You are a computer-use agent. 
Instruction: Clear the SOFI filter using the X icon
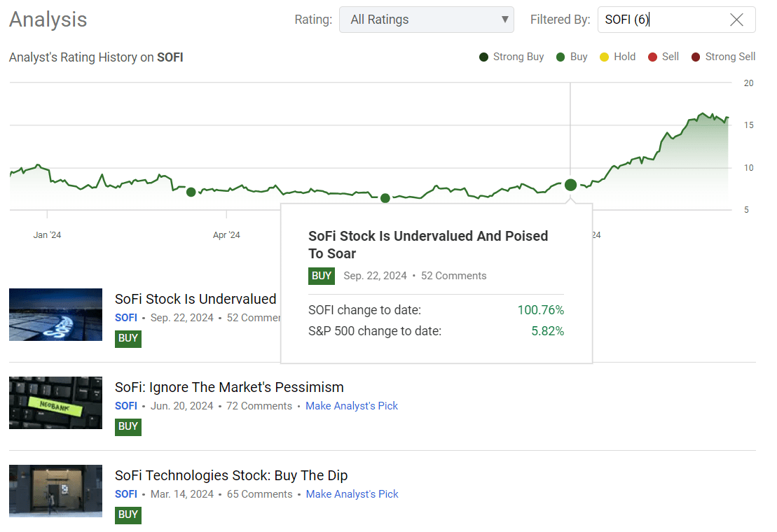coord(736,20)
